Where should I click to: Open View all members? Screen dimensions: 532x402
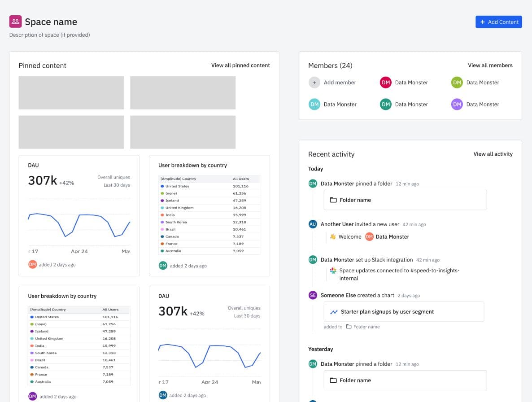point(490,65)
